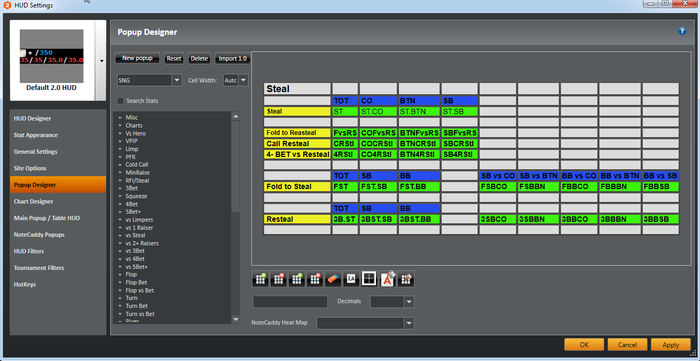Click the Cancel button
Viewport: 700px width, 361px height.
click(627, 344)
